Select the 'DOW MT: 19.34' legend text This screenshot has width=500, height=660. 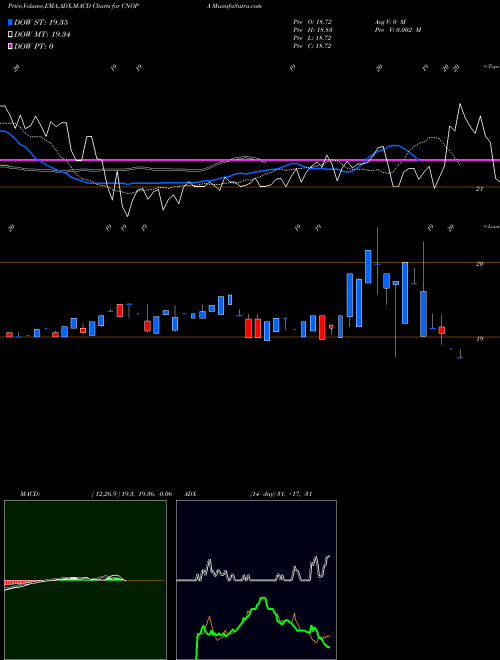[x=42, y=35]
